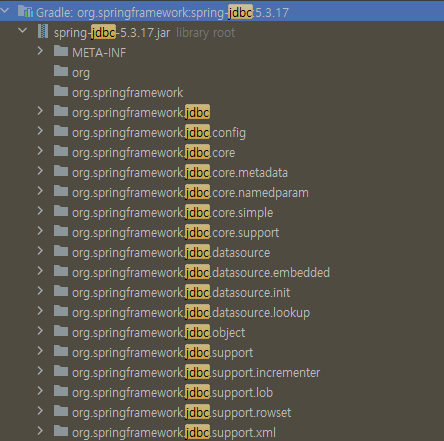Viewport: 444px width, 441px height.
Task: Expand org.springframework.jdbc.core.namedparam chevron
Action: (40, 191)
